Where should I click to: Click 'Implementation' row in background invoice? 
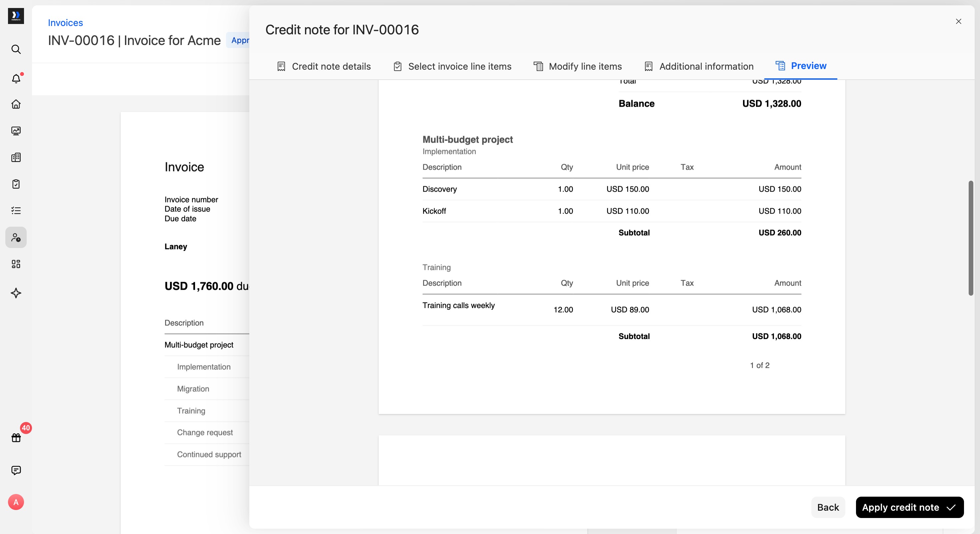[x=204, y=367]
